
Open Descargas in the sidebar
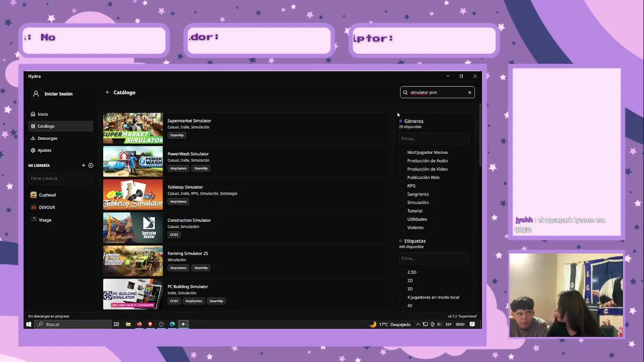coord(60,138)
